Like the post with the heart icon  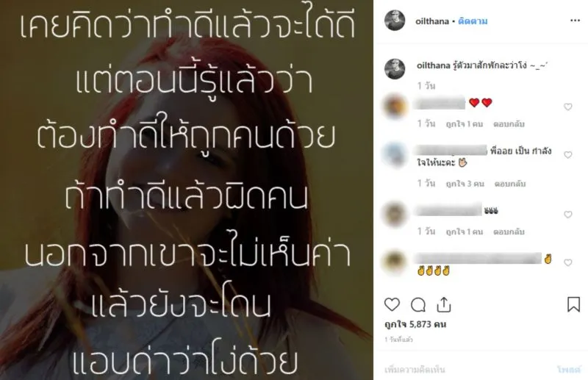pos(392,304)
